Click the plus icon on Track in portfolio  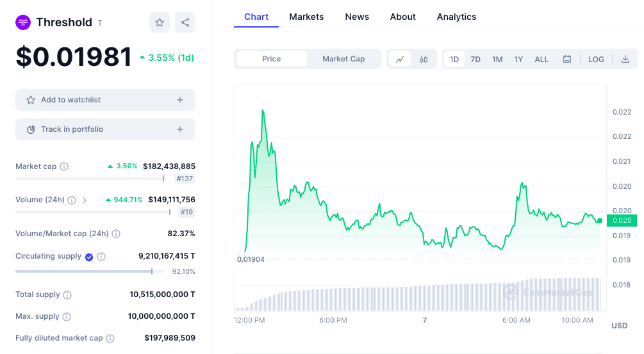pyautogui.click(x=180, y=129)
